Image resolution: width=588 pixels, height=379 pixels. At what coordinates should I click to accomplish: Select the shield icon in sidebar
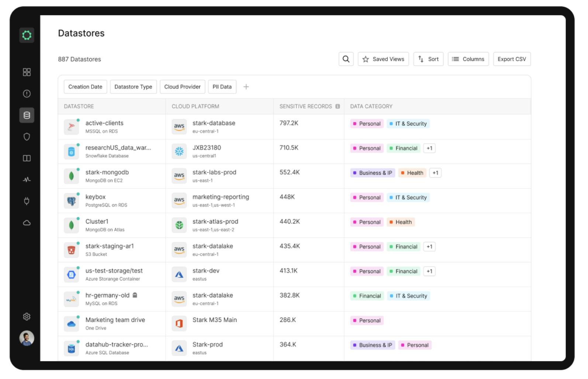click(27, 137)
